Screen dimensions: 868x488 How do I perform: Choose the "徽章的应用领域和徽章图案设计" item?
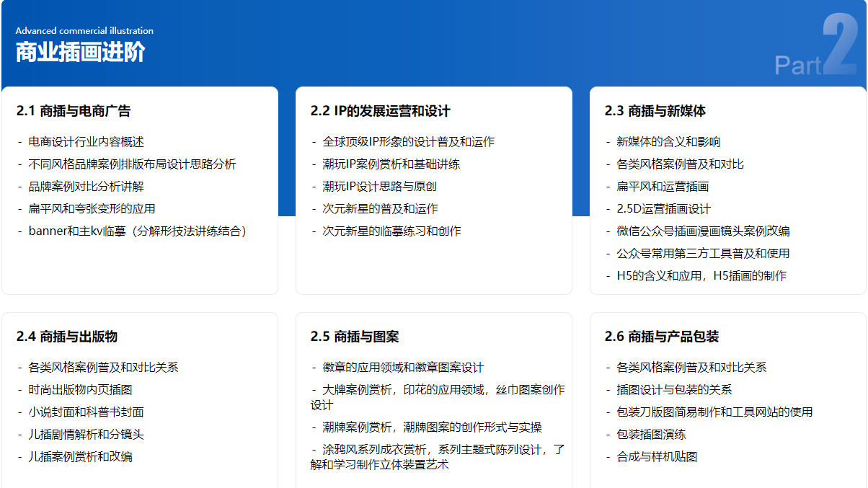click(x=403, y=368)
